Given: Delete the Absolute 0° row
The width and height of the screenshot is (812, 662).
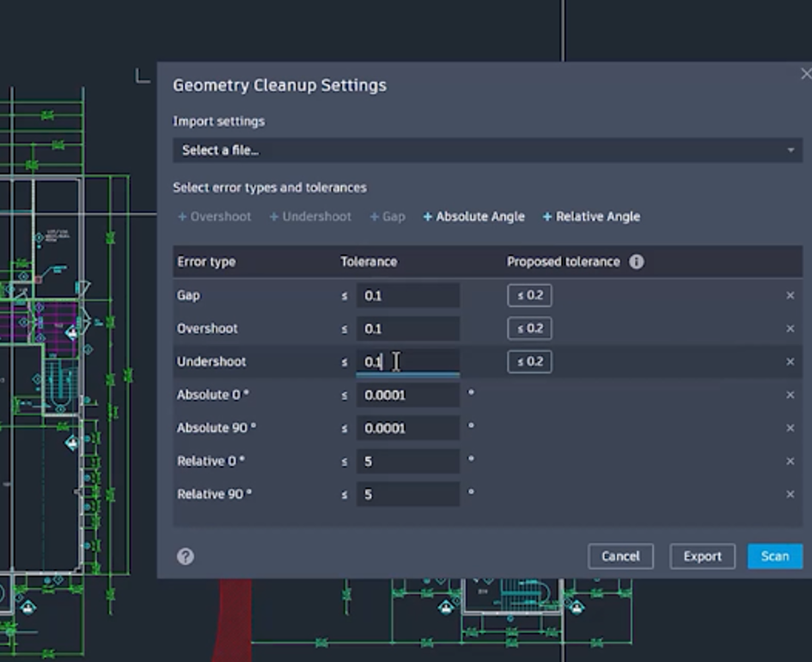Looking at the screenshot, I should point(790,395).
